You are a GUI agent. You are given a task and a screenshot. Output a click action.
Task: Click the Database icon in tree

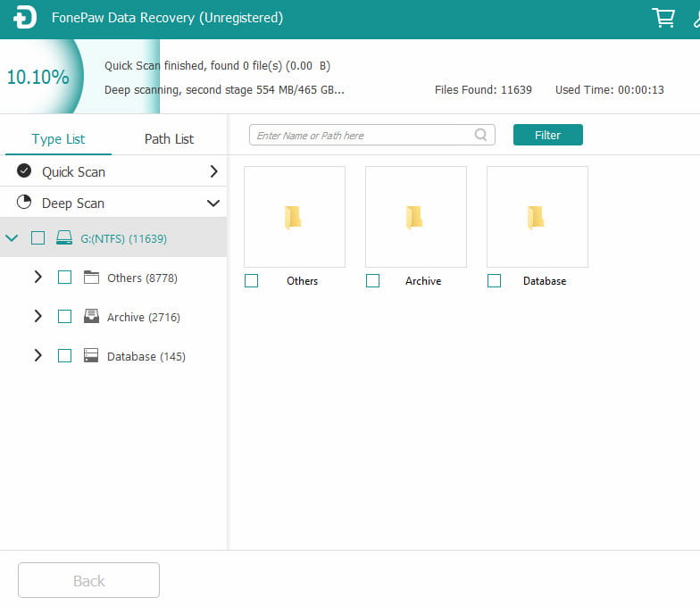91,356
